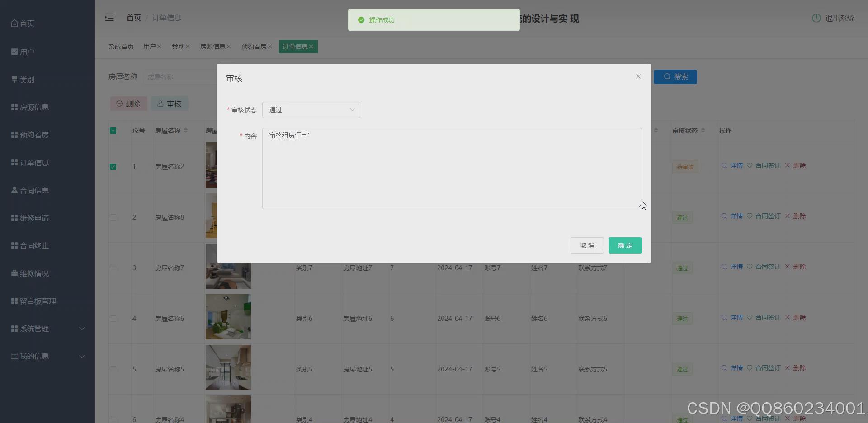The width and height of the screenshot is (868, 423).
Task: Open the 首页 home icon in sidebar
Action: coord(14,23)
